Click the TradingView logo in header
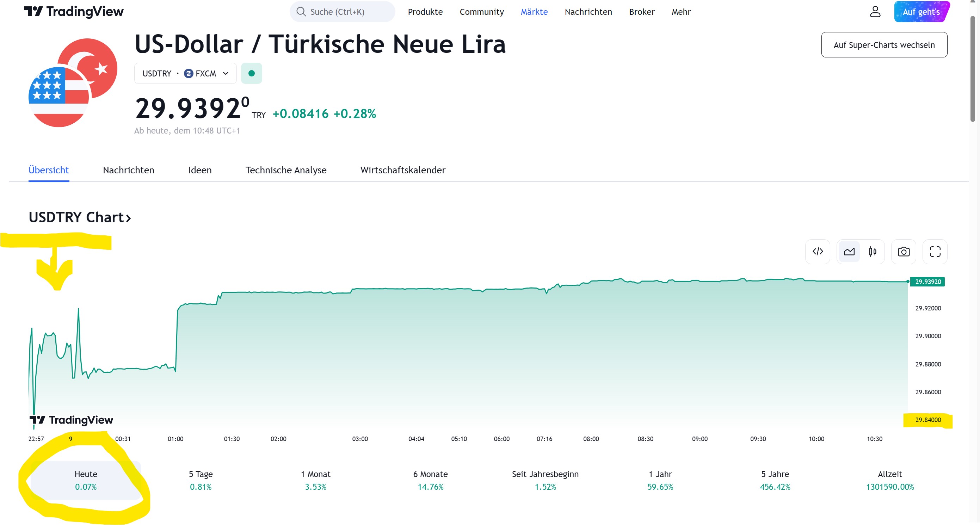 [74, 11]
